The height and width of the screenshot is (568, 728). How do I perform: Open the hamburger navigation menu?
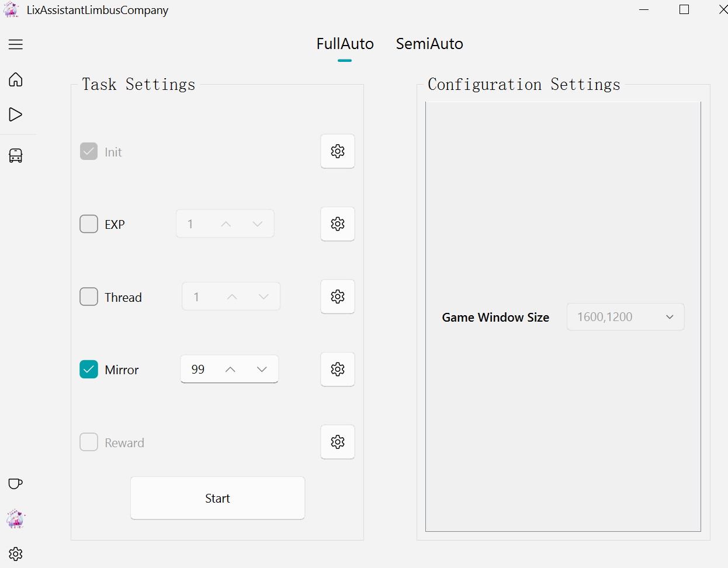(16, 44)
